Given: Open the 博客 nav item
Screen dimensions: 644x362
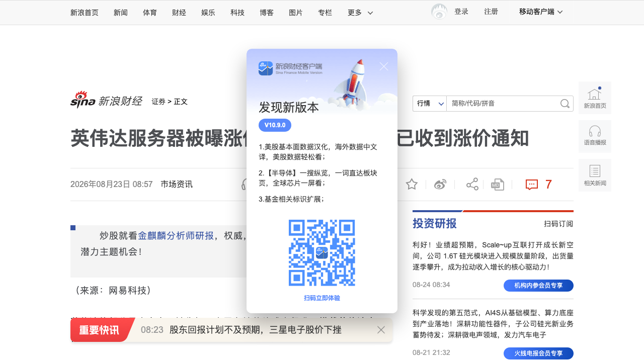Looking at the screenshot, I should pyautogui.click(x=267, y=13).
